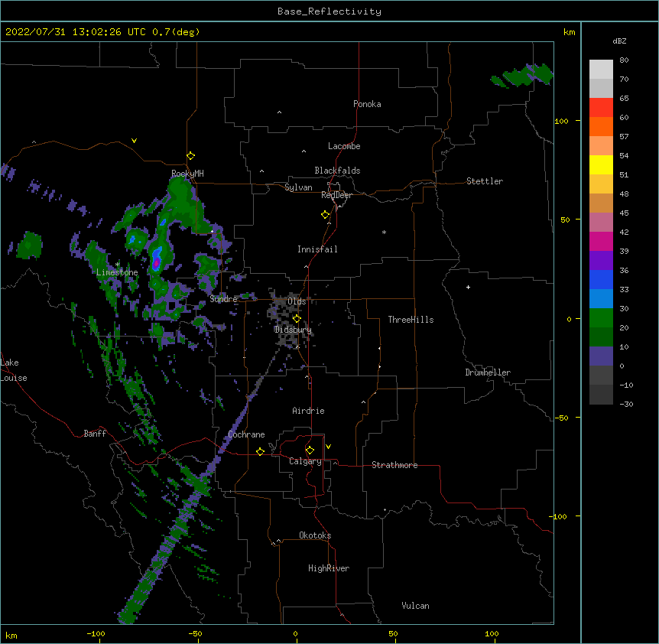
Task: Click the light gray 80 dBZ legend swatch
Action: pos(601,70)
